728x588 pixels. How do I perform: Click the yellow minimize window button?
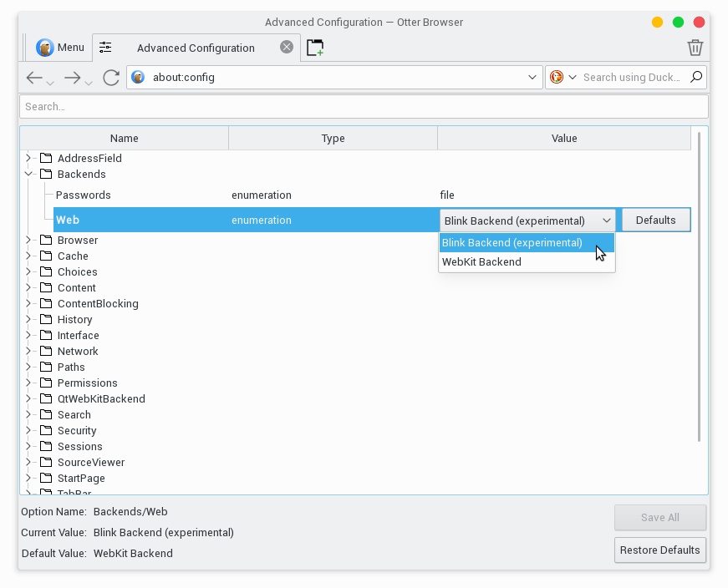(x=657, y=22)
